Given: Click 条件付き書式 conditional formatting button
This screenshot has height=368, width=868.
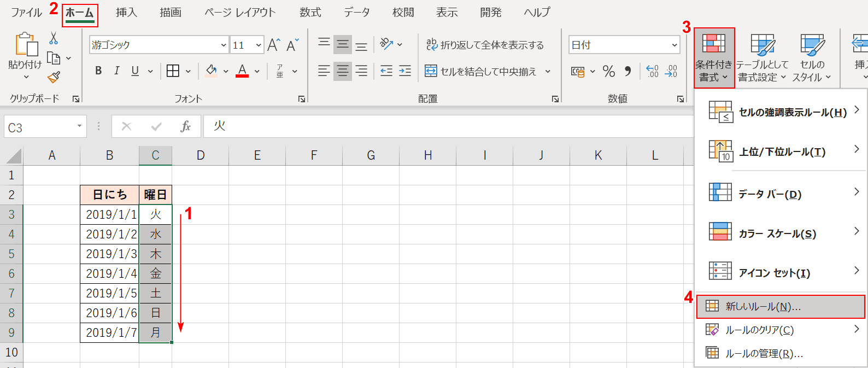Looking at the screenshot, I should 714,58.
